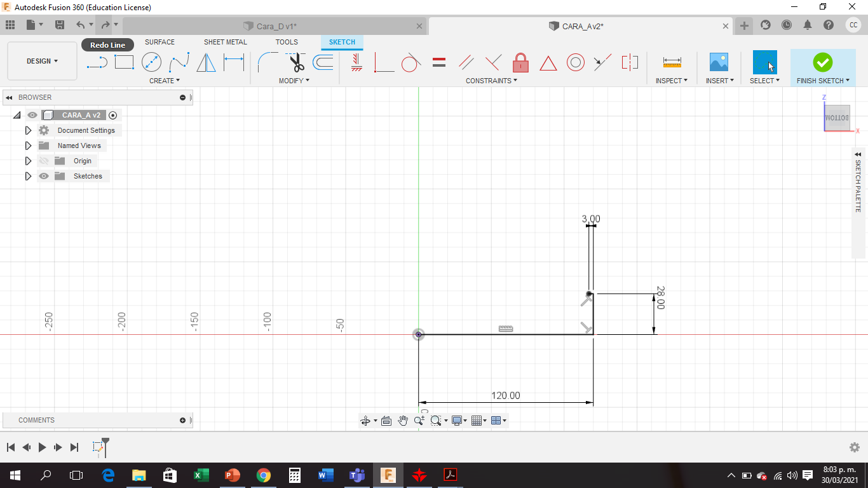The image size is (868, 488).
Task: Expand the Document Settings node
Action: tap(28, 130)
